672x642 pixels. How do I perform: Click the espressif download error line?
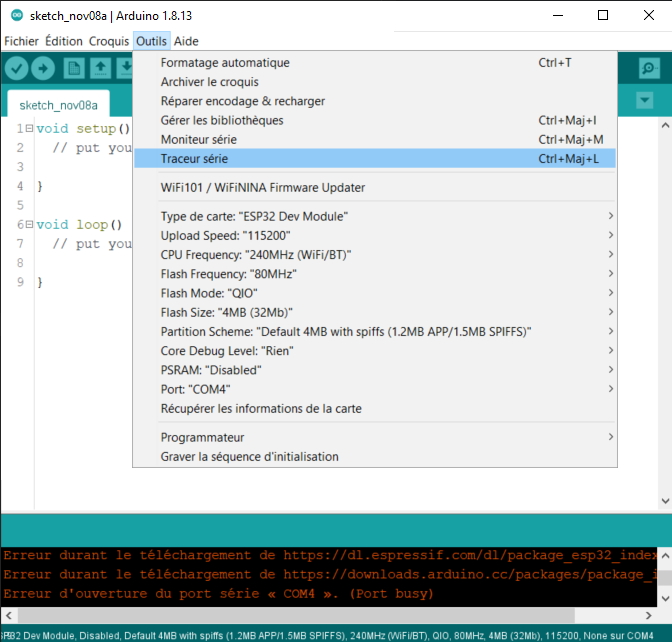click(330, 555)
